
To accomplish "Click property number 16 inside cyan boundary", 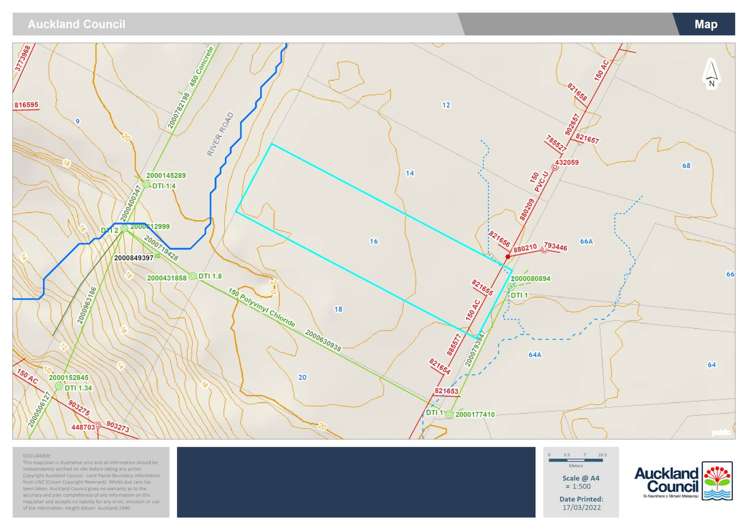I will coord(373,241).
